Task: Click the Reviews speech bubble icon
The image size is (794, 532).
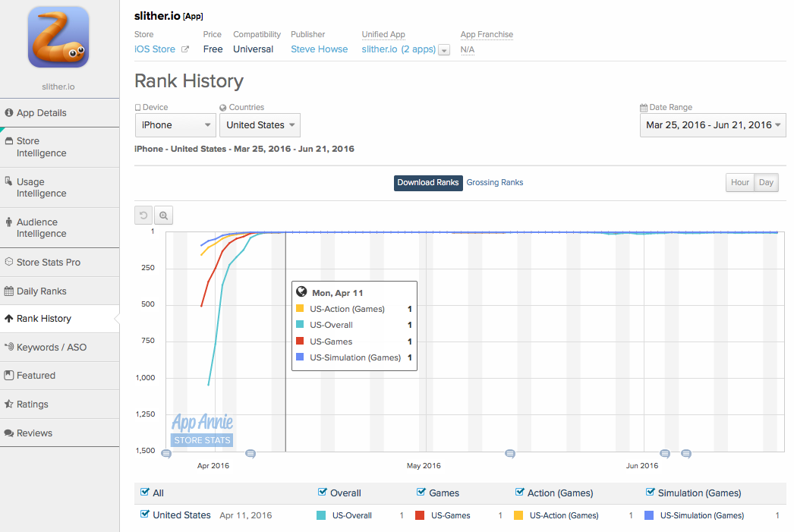Action: click(9, 433)
